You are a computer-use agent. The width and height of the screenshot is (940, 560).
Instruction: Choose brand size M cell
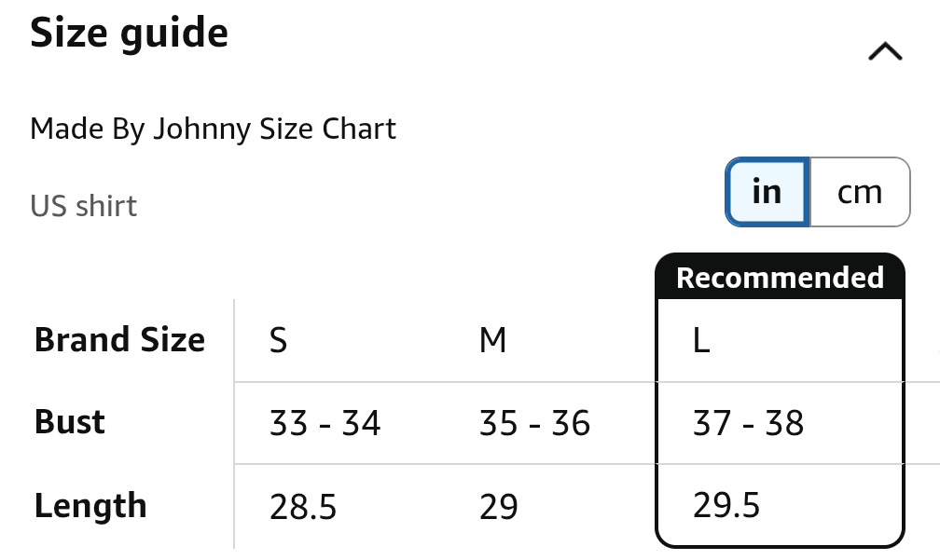pos(492,340)
